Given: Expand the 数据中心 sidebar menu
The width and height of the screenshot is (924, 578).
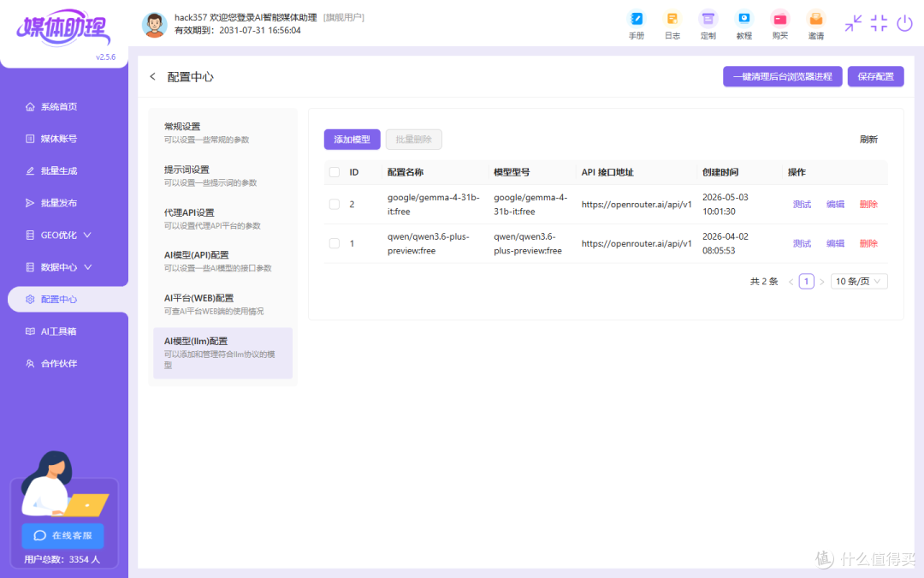Looking at the screenshot, I should click(x=59, y=267).
